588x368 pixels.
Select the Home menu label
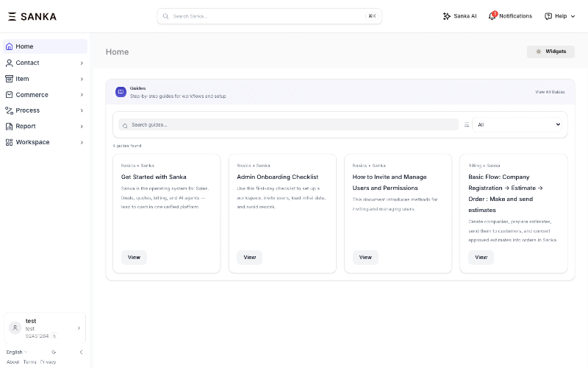(24, 46)
